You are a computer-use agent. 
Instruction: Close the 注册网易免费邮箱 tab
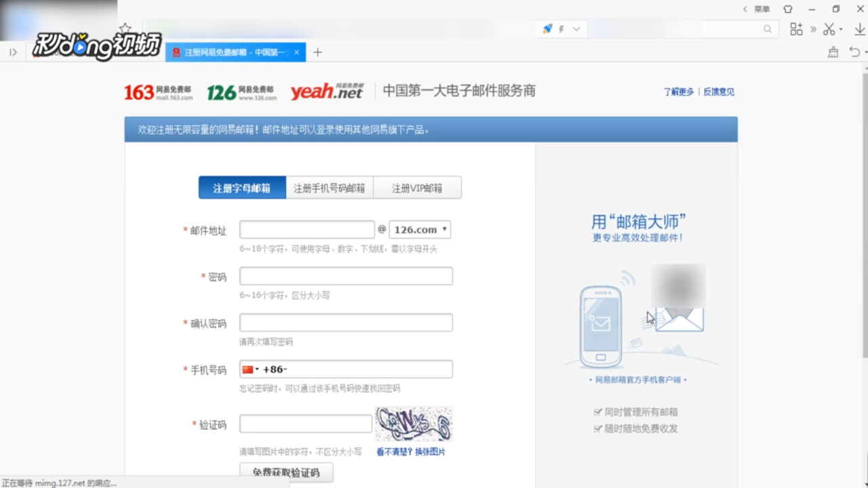(x=296, y=52)
